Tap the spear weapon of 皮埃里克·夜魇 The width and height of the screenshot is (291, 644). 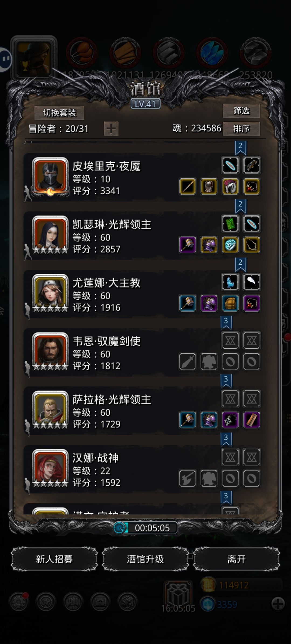[188, 186]
